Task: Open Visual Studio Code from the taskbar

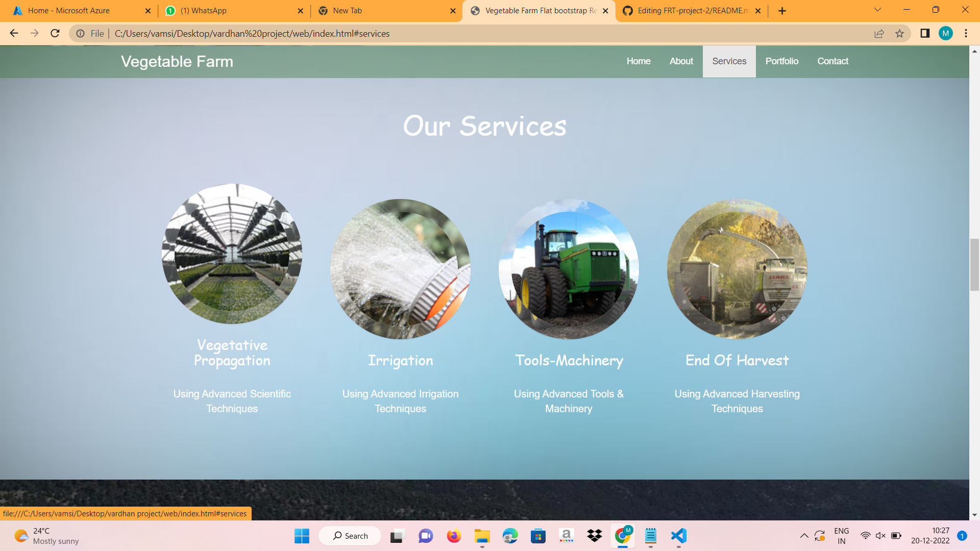Action: 678,536
